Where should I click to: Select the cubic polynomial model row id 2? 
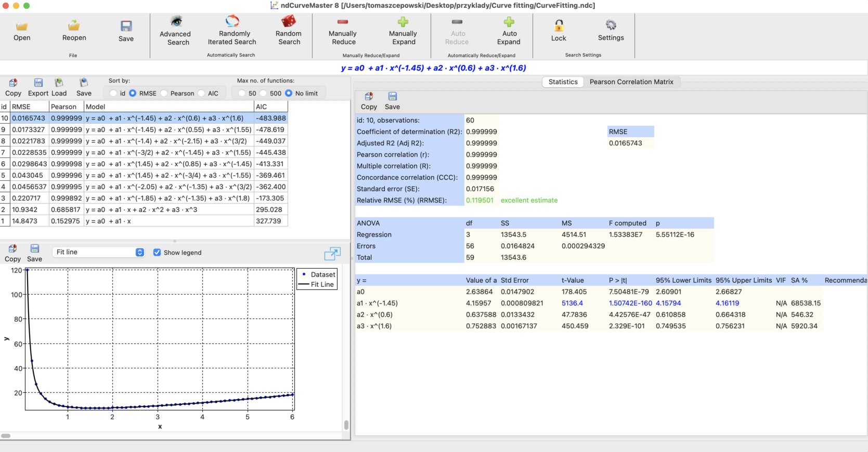click(x=144, y=210)
